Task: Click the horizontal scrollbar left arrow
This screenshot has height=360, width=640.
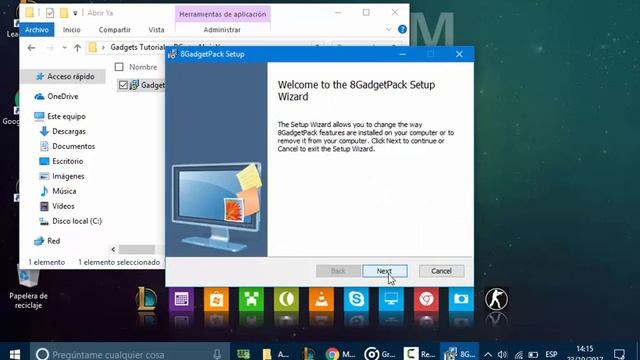Action: (113, 249)
